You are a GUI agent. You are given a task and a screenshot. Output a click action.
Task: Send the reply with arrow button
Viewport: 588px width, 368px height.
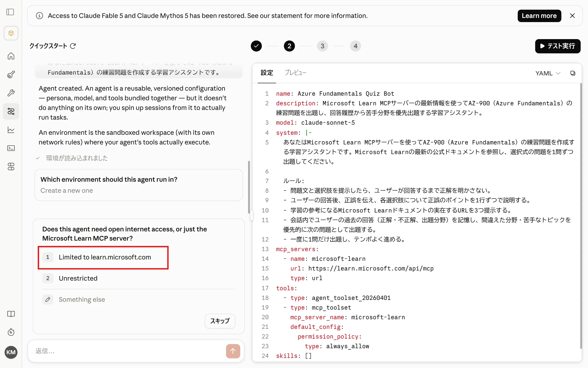(233, 351)
